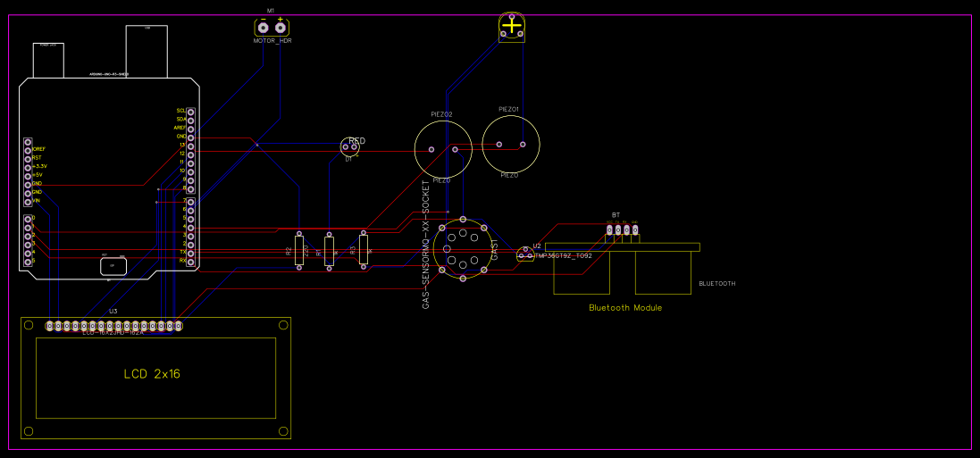Click the LCD bottom-right mounting hole
Image resolution: width=980 pixels, height=458 pixels.
coord(283,432)
